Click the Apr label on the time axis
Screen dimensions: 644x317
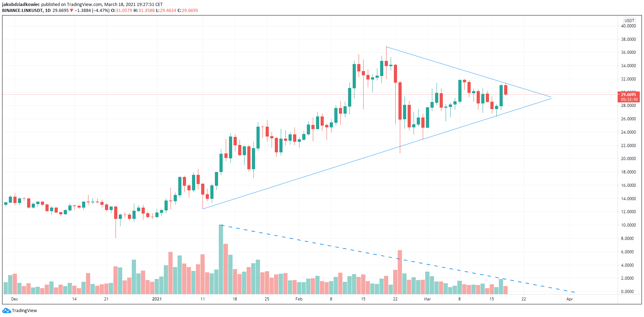[570, 299]
